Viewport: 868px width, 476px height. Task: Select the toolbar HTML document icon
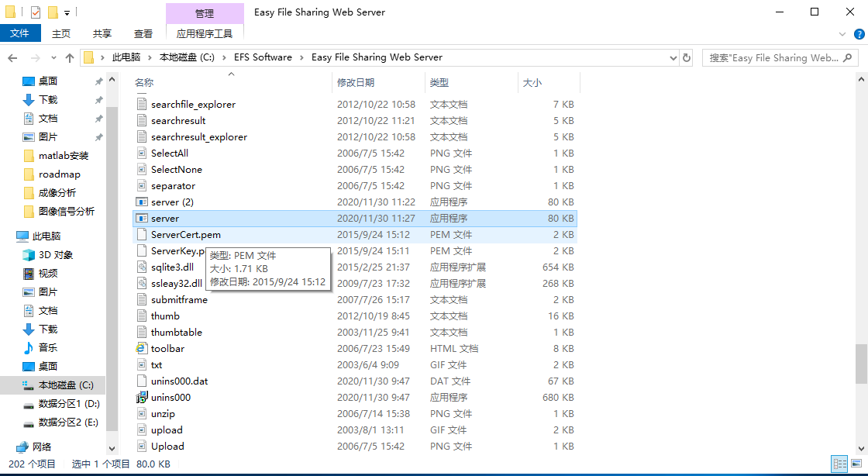point(143,349)
